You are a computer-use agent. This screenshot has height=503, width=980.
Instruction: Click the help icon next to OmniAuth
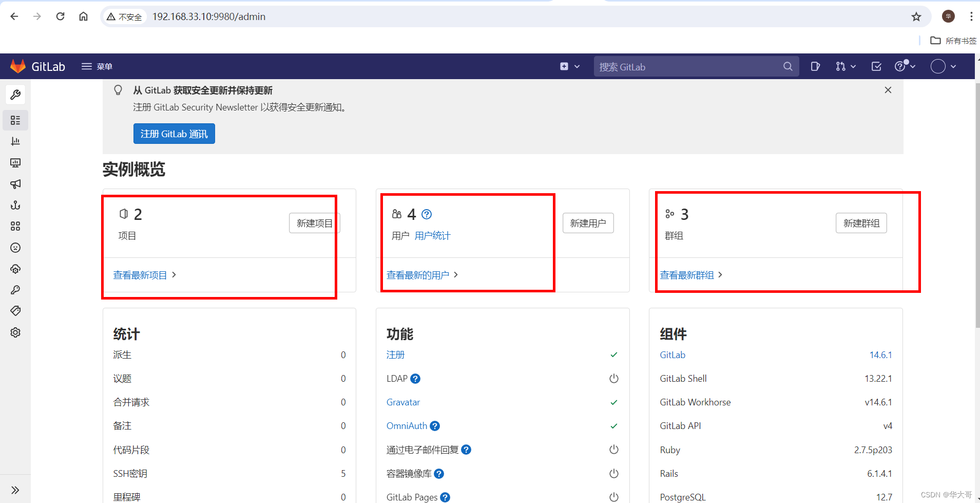pyautogui.click(x=435, y=426)
